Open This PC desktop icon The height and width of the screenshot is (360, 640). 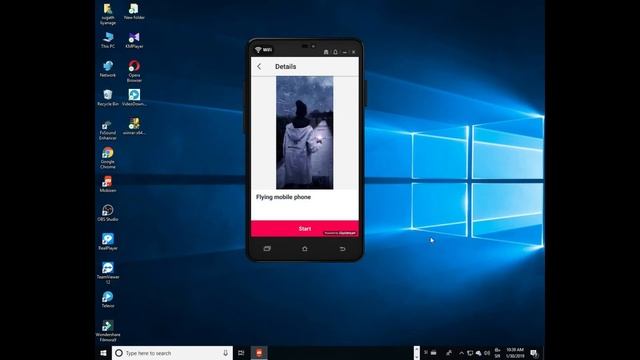click(108, 40)
